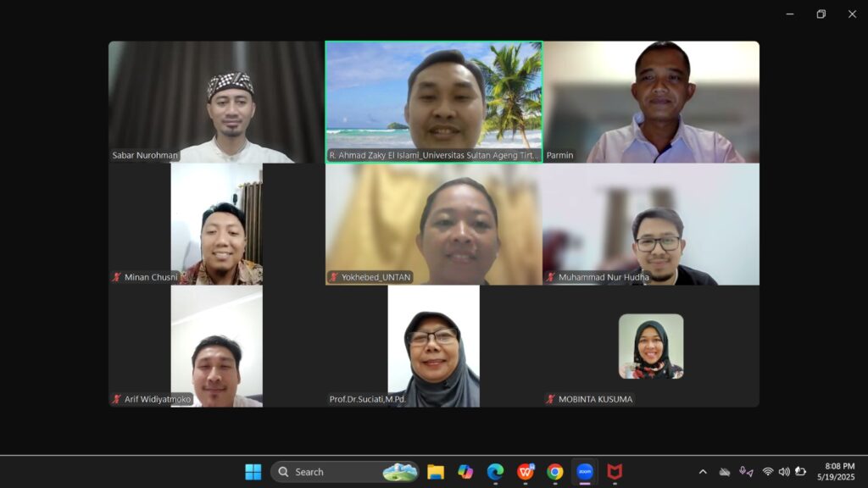Click muted mic icon beside Minan Chusni
The height and width of the screenshot is (488, 868).
coord(116,277)
